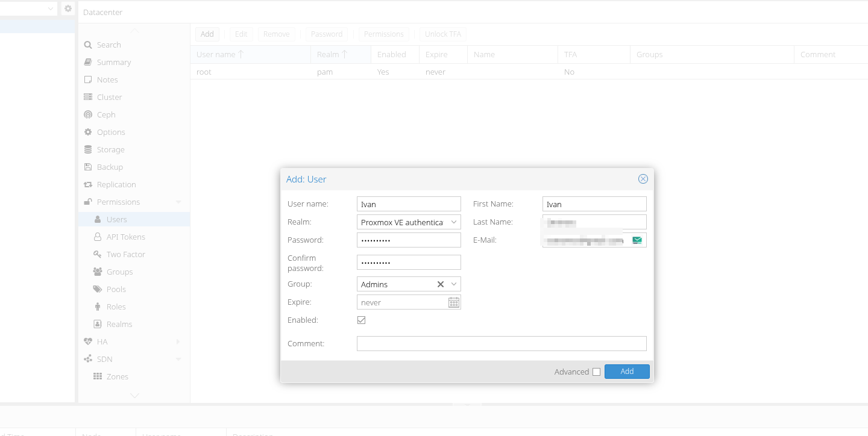Viewport: 868px width, 436px height.
Task: Sort by Realm column header
Action: tap(341, 54)
